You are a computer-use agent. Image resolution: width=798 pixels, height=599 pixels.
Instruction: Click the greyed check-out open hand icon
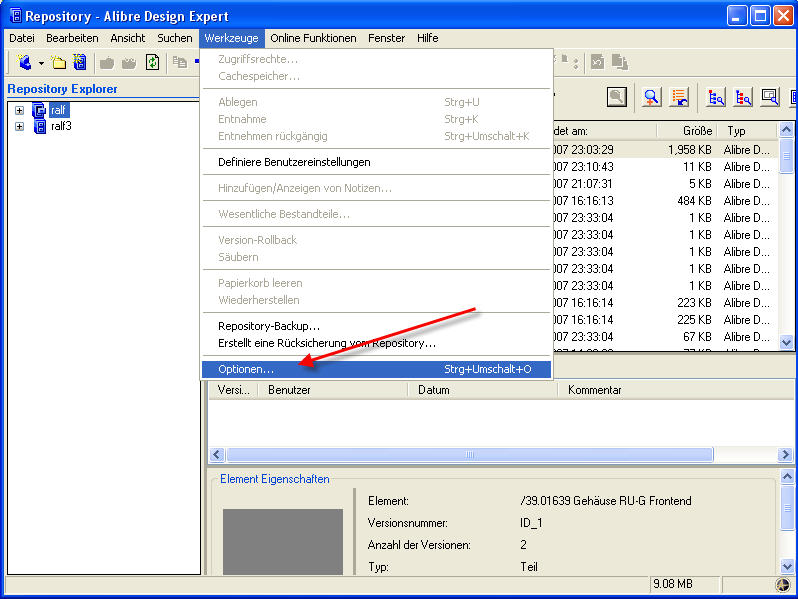(129, 63)
